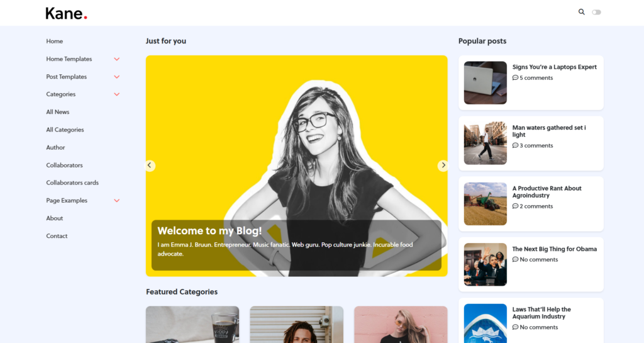Expand Post Templates submenu chevron
The image size is (644, 343).
pos(116,77)
